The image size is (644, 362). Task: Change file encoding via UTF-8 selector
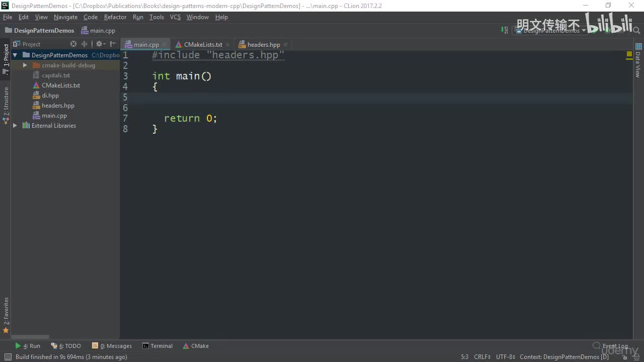(x=506, y=357)
